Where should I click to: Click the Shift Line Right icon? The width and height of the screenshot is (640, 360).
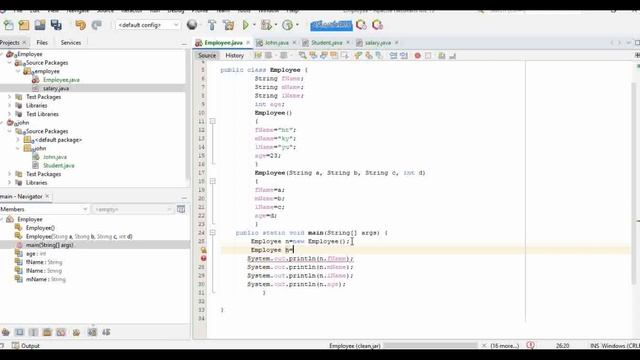404,56
